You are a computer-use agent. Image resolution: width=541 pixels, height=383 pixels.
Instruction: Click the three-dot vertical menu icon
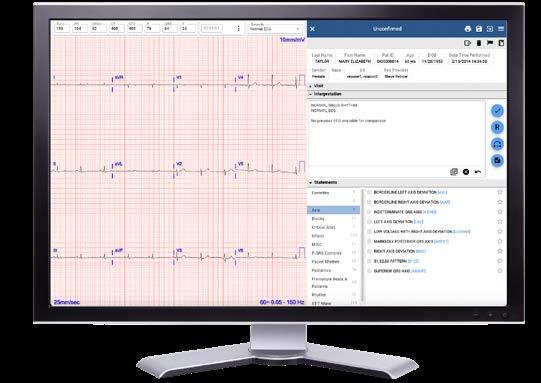tap(238, 28)
